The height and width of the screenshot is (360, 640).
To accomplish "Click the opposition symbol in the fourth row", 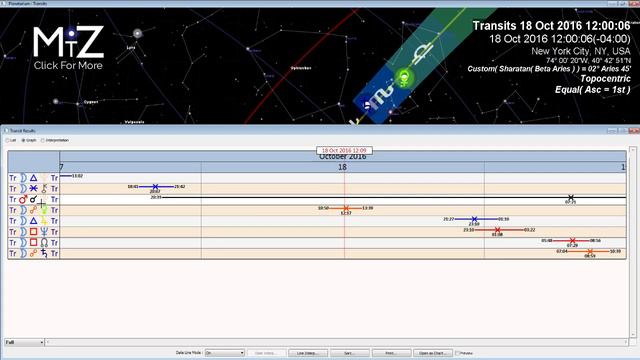I will pyautogui.click(x=33, y=210).
